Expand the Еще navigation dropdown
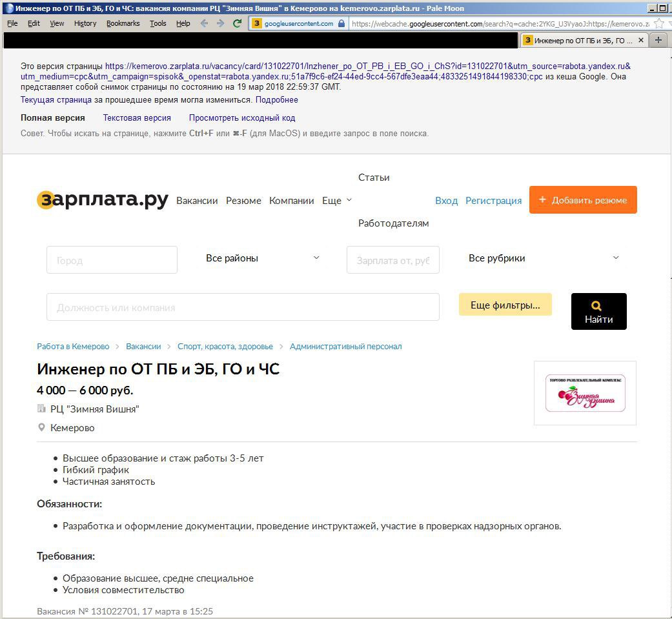 click(x=337, y=201)
